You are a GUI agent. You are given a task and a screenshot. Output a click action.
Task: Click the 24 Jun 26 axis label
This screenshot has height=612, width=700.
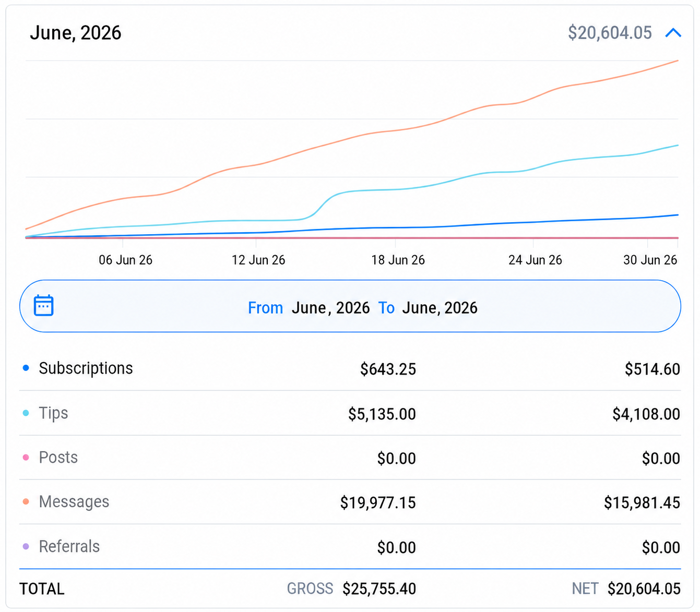536,260
